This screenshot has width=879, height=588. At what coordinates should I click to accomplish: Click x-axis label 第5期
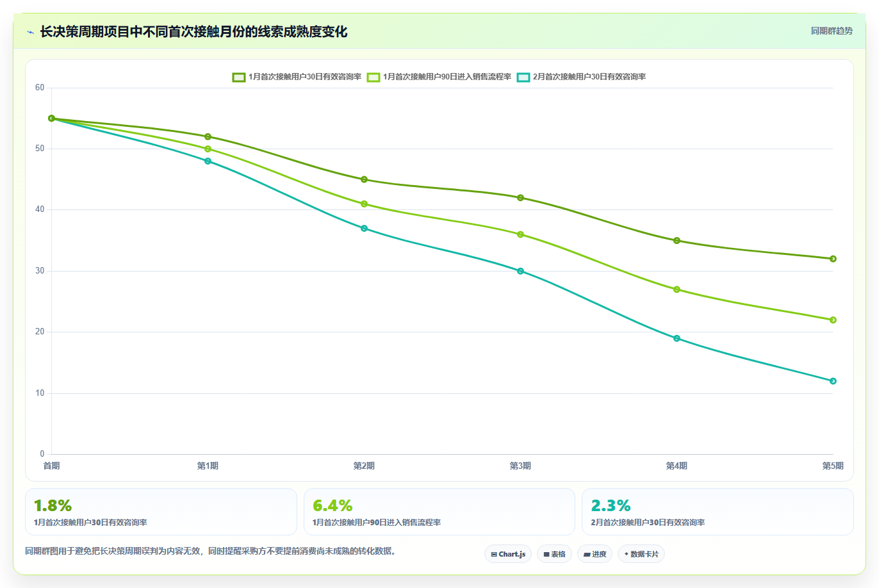(x=833, y=466)
